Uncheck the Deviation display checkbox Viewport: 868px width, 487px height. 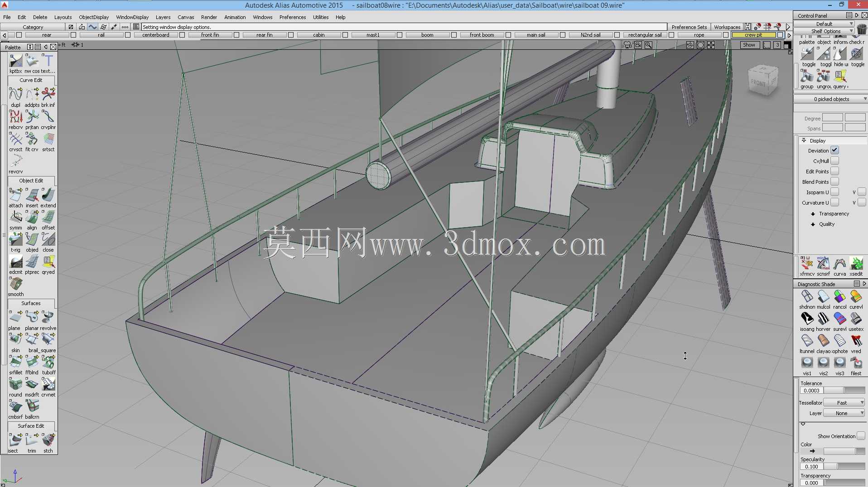click(834, 150)
